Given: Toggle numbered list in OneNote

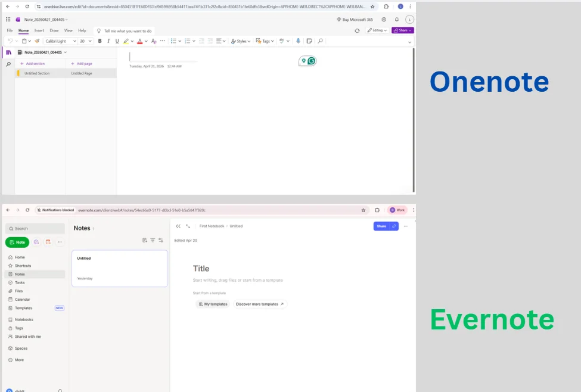Looking at the screenshot, I should [x=188, y=41].
